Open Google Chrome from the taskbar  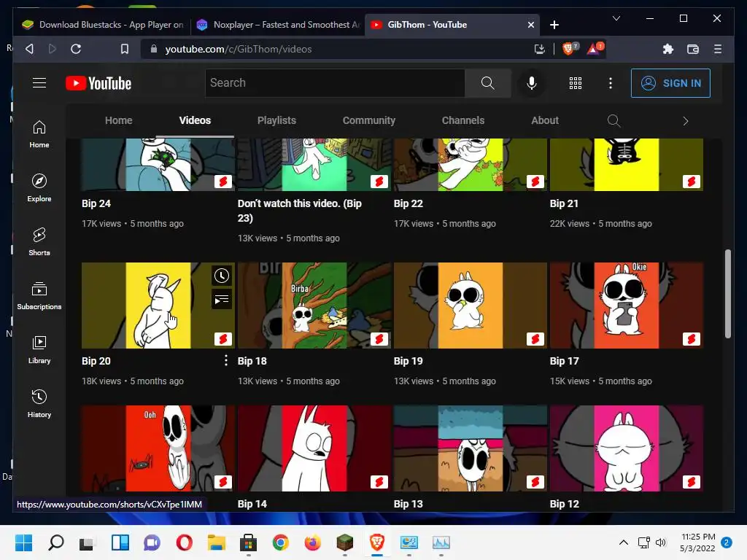pos(280,542)
